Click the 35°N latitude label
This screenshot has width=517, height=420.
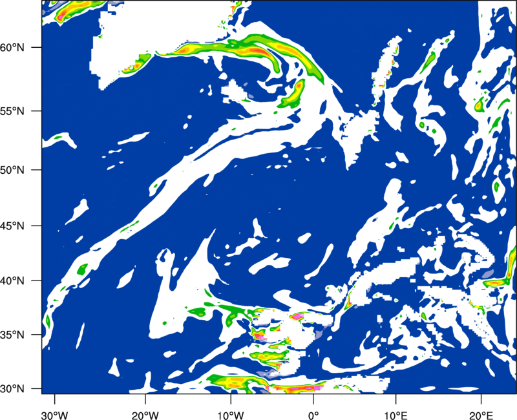12,335
